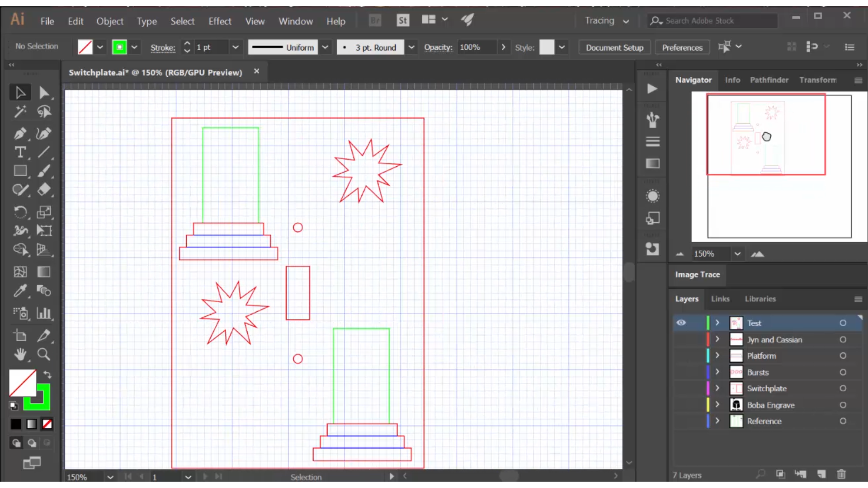Image resolution: width=868 pixels, height=488 pixels.
Task: Hide the Bursts layer
Action: [681, 372]
